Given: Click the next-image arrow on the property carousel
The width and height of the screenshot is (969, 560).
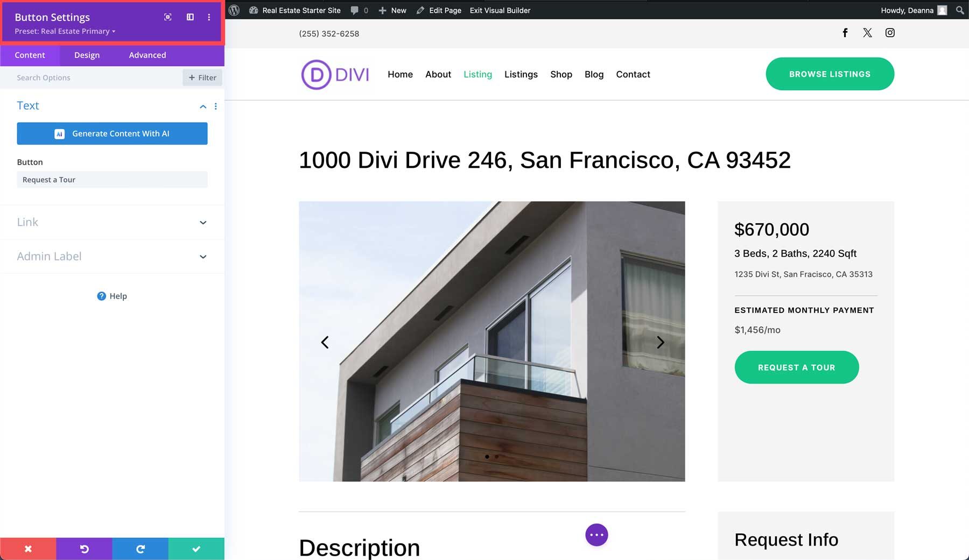Looking at the screenshot, I should (x=661, y=342).
